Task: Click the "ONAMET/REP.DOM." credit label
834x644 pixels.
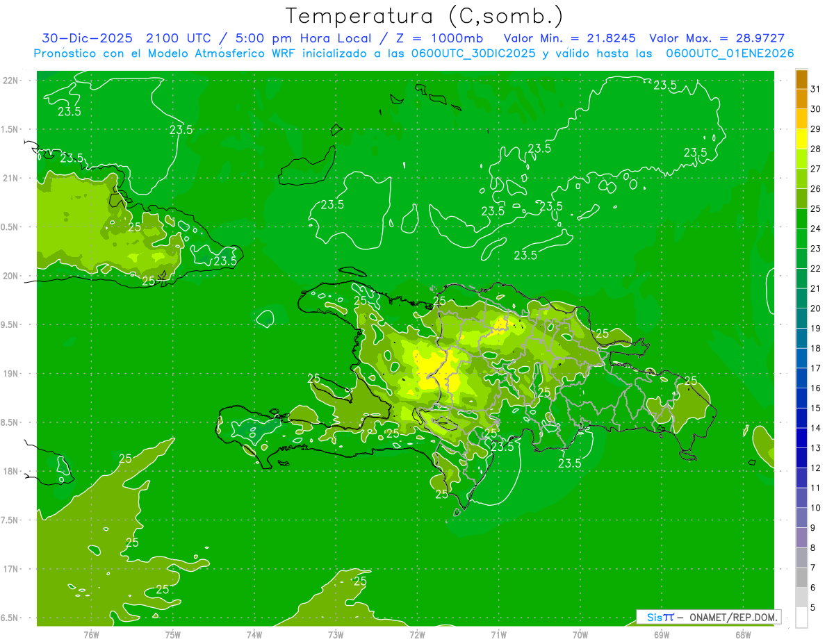Action: (x=734, y=617)
